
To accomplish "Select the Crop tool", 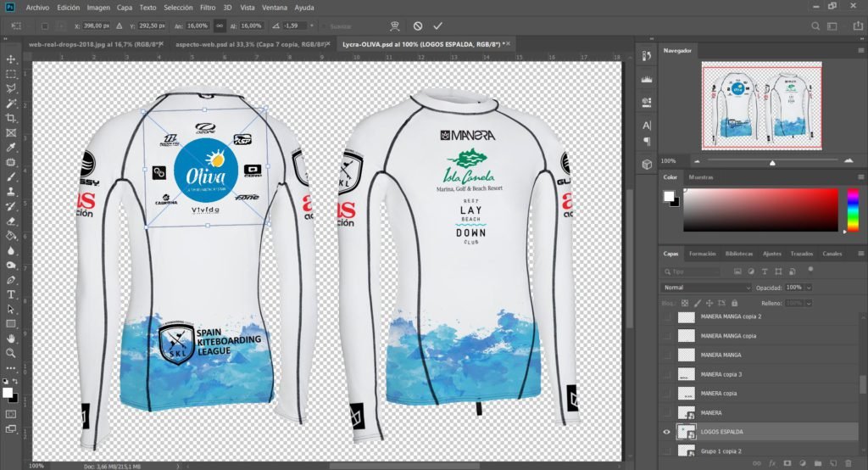I will click(10, 118).
